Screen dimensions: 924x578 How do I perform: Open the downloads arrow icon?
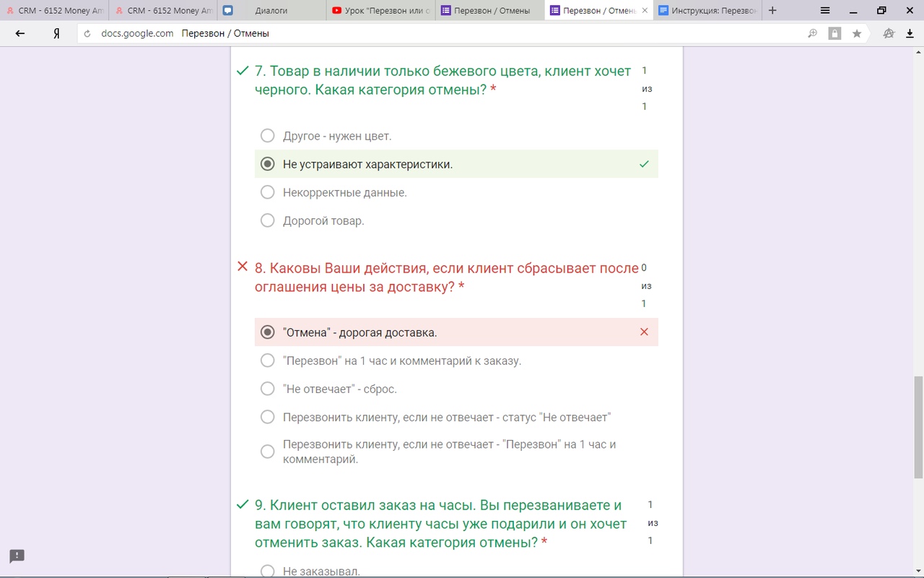(x=910, y=33)
